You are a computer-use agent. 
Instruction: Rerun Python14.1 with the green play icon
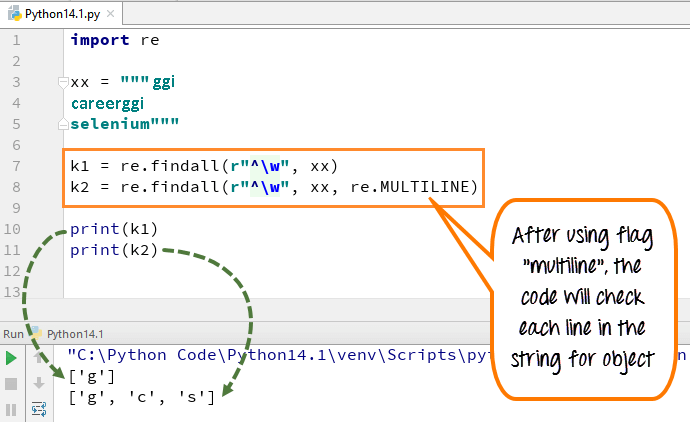point(12,358)
